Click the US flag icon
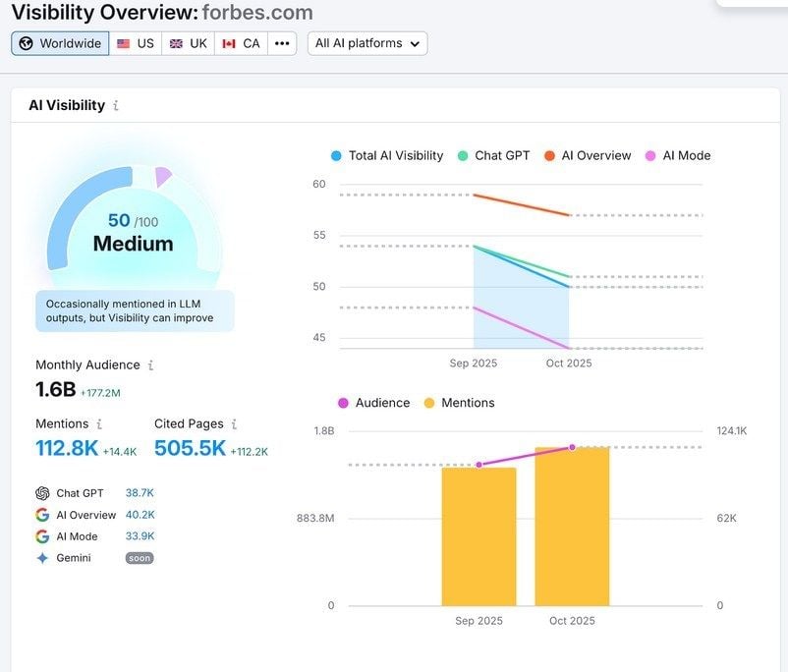This screenshot has width=788, height=672. click(122, 42)
